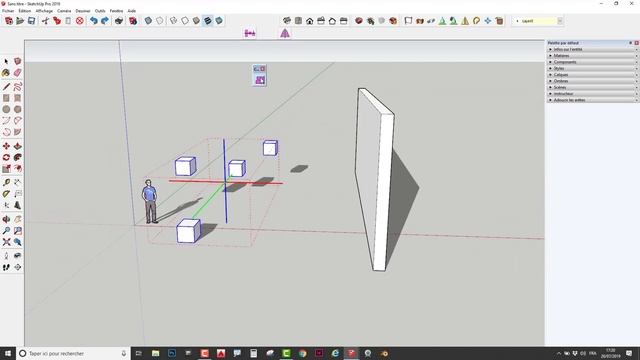Click the Windows taskbar search field
Image resolution: width=640 pixels, height=360 pixels.
click(x=73, y=353)
